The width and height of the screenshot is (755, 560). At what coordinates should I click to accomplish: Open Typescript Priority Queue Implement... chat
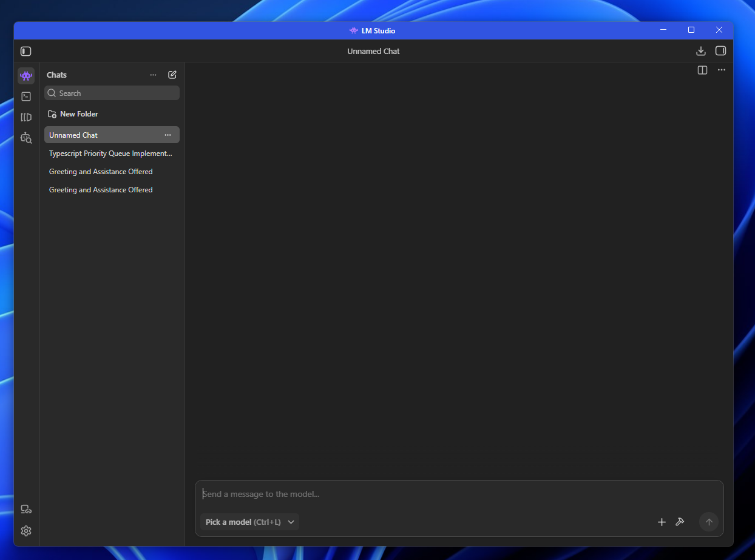(112, 153)
